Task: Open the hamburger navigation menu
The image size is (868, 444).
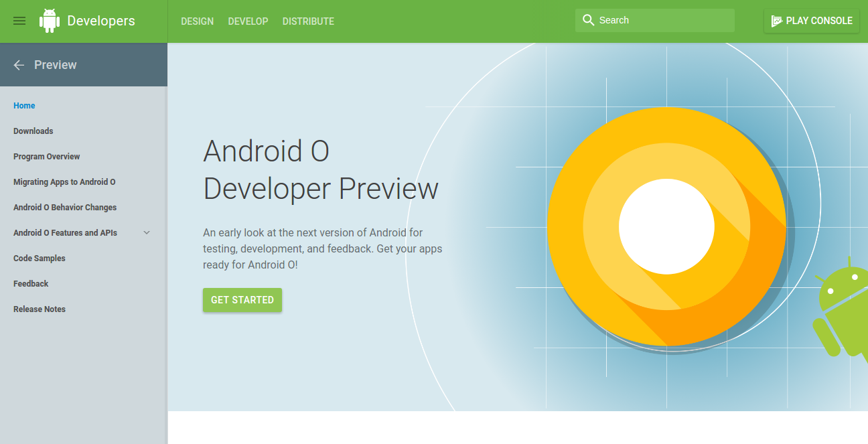Action: point(19,21)
